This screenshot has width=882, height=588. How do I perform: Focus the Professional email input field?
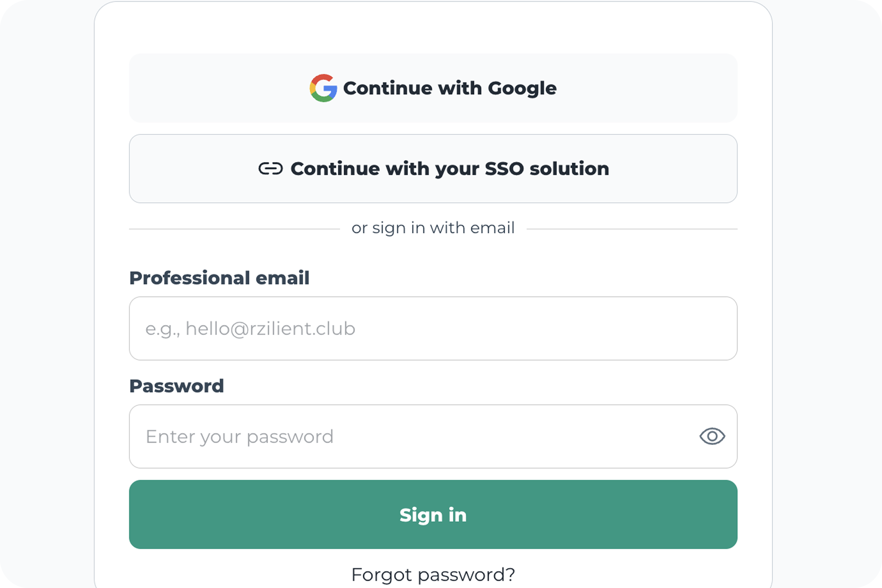[433, 329]
